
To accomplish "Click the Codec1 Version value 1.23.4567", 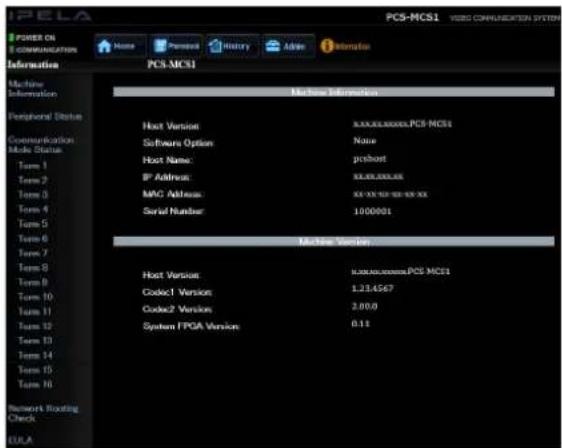I will [372, 289].
